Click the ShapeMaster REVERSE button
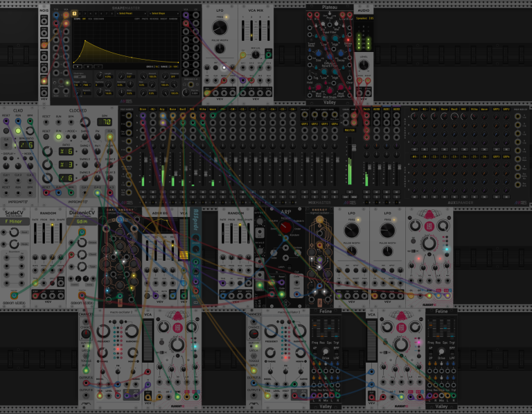This screenshot has width=532, height=414. (x=154, y=19)
